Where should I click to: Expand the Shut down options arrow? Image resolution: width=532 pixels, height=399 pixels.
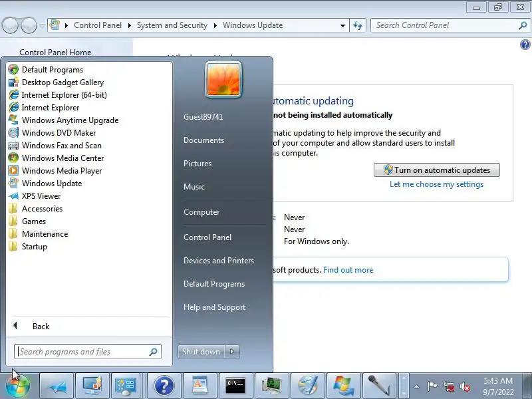click(x=232, y=352)
